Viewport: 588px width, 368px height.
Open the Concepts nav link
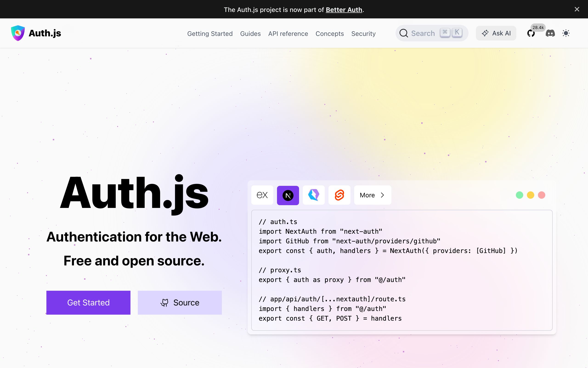click(x=329, y=34)
